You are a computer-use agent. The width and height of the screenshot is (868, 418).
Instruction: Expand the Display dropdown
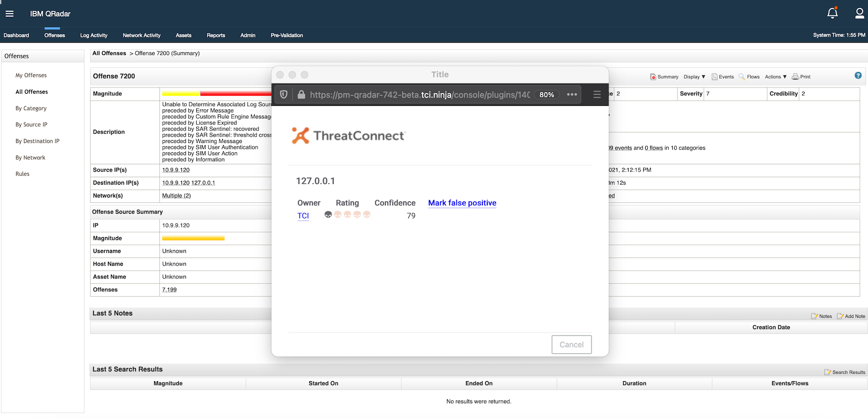coord(694,77)
